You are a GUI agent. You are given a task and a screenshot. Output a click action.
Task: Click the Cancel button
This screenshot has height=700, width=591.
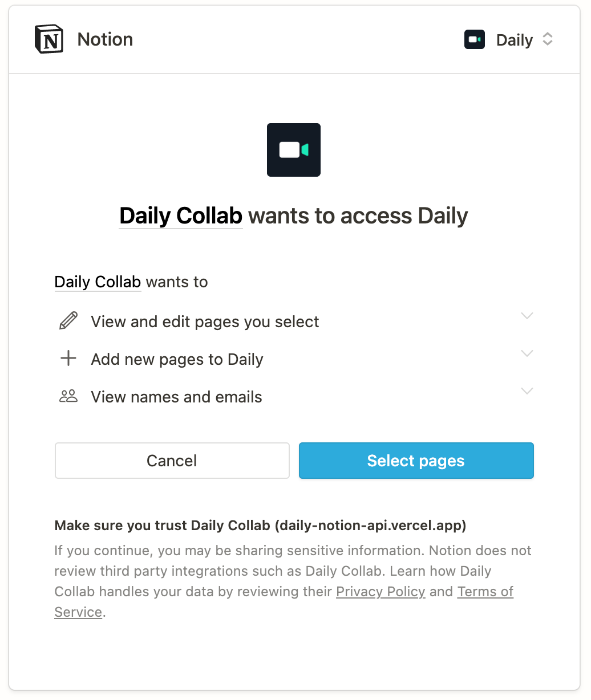[172, 461]
